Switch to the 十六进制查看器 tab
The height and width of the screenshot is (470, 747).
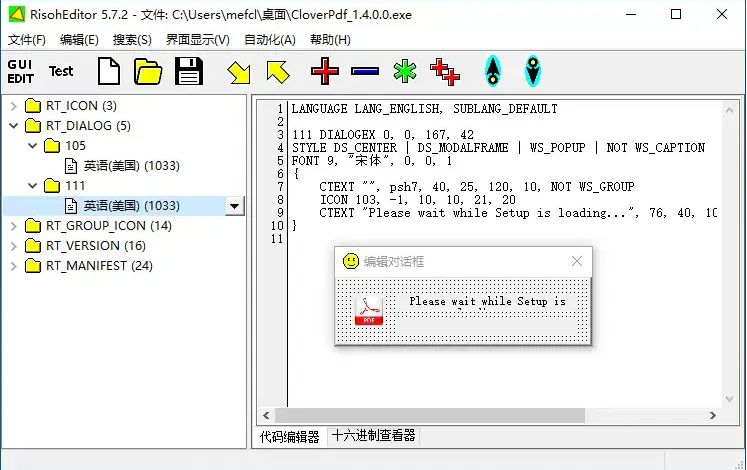tap(373, 436)
